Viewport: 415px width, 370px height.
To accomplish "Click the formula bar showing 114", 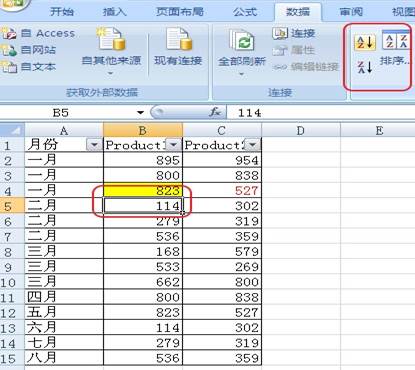I will coord(321,113).
